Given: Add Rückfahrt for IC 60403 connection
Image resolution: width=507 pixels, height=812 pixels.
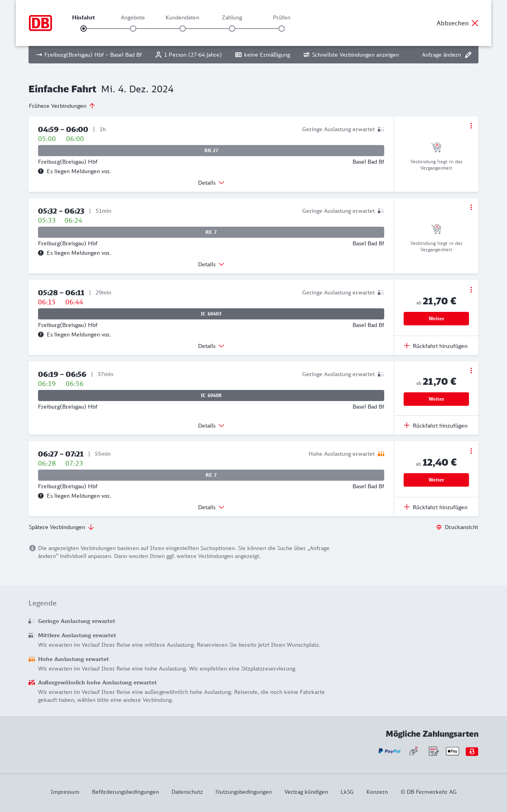Looking at the screenshot, I should (436, 346).
